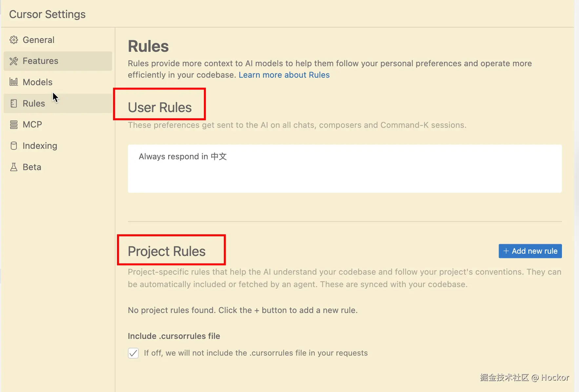Image resolution: width=579 pixels, height=392 pixels.
Task: Click the Rules notebook icon
Action: point(14,104)
